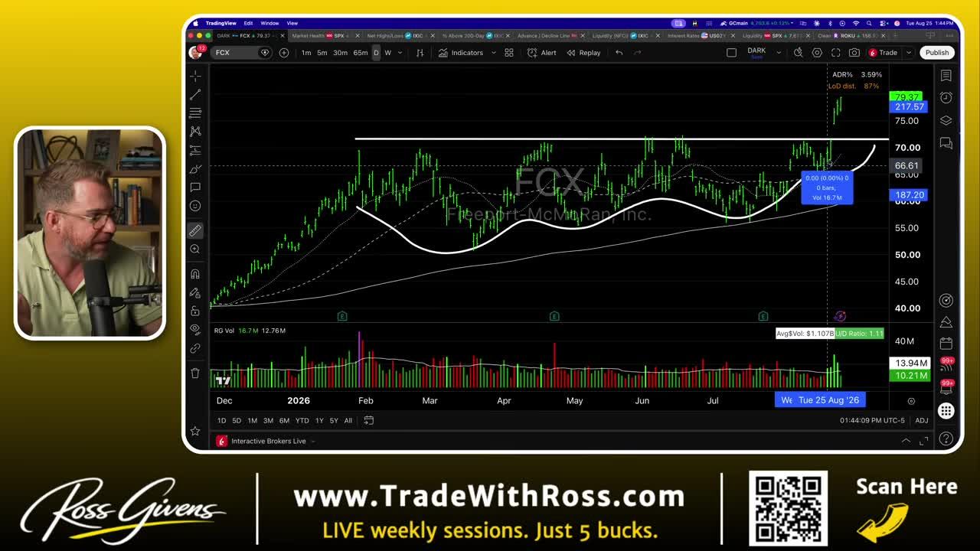
Task: Open the DARK layout name menu
Action: tap(756, 53)
